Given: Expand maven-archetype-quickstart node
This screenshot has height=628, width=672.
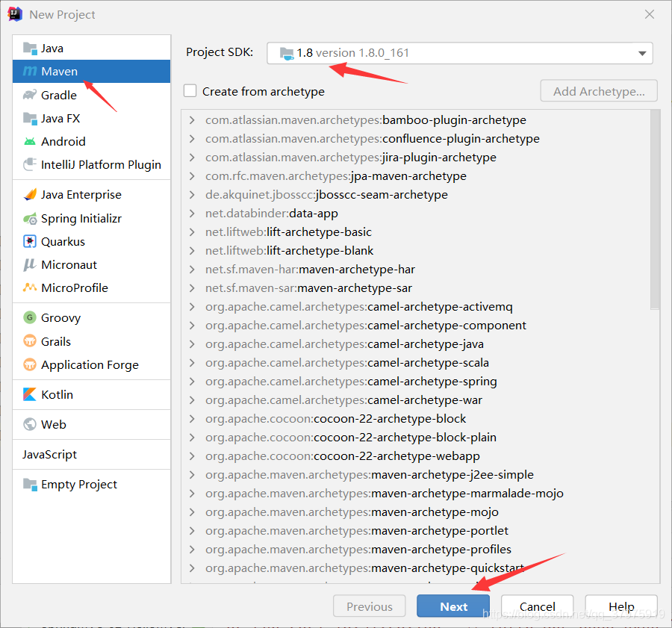Looking at the screenshot, I should coord(192,568).
